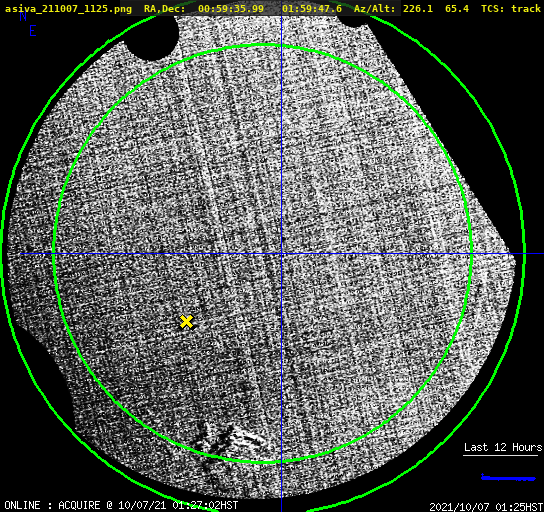Click the RA,Dec: label in header

[165, 8]
